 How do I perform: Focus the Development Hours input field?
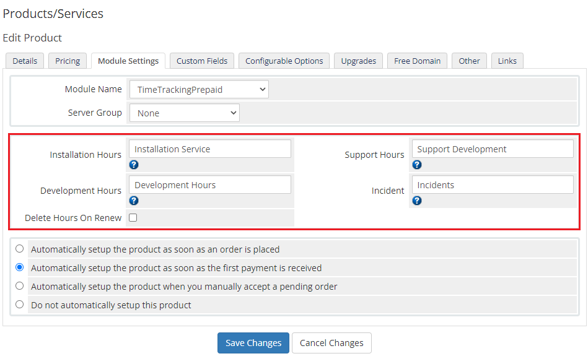click(x=210, y=185)
